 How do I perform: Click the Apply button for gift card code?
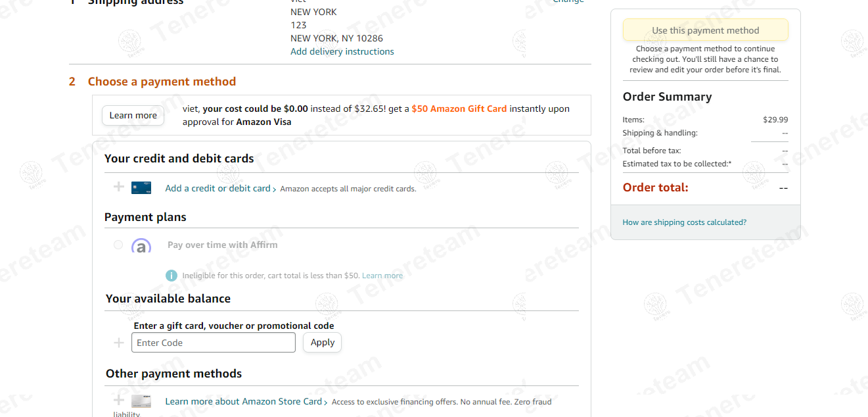pos(323,342)
